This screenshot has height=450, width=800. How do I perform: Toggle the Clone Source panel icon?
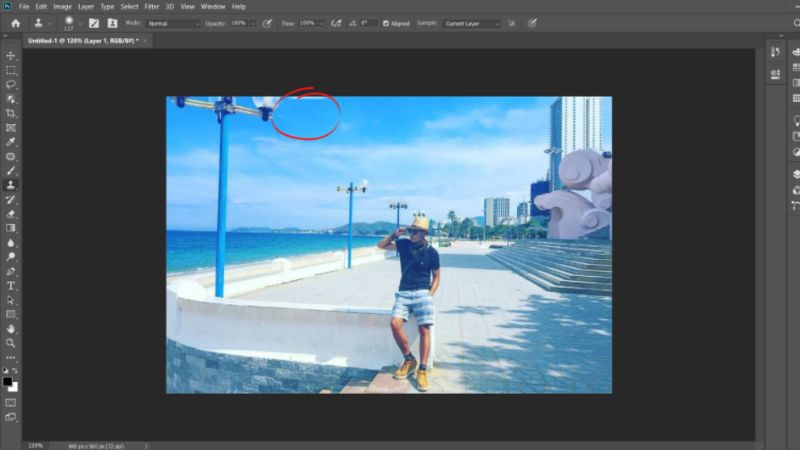112,23
